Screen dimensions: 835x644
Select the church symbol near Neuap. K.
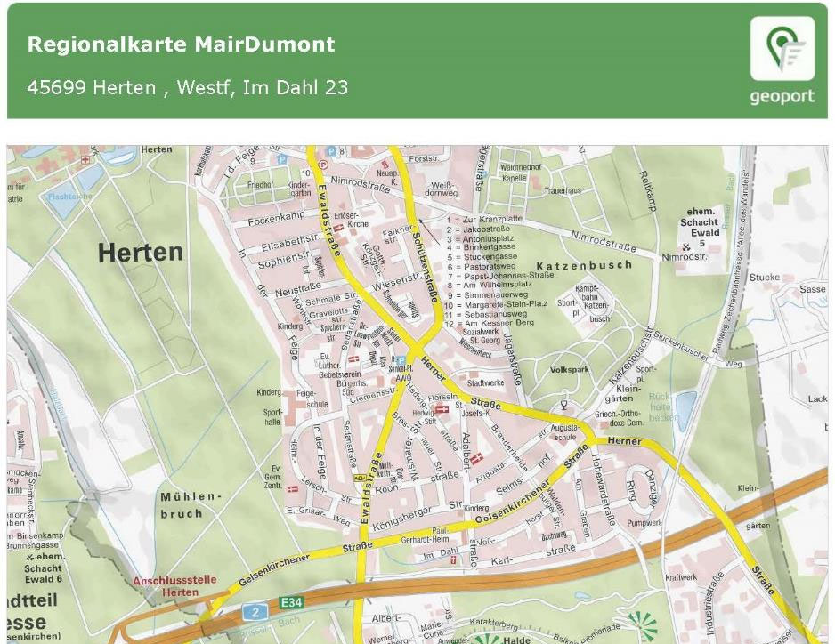tap(385, 164)
